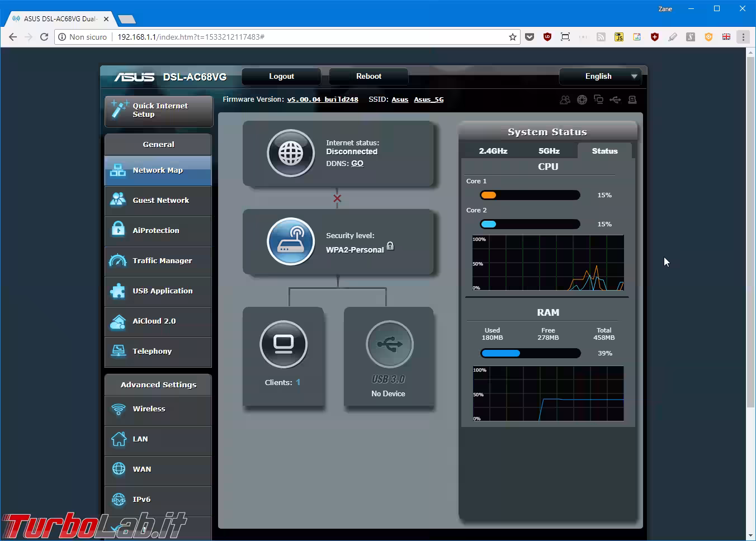The image size is (756, 541).
Task: Click the Logout button
Action: [x=281, y=77]
